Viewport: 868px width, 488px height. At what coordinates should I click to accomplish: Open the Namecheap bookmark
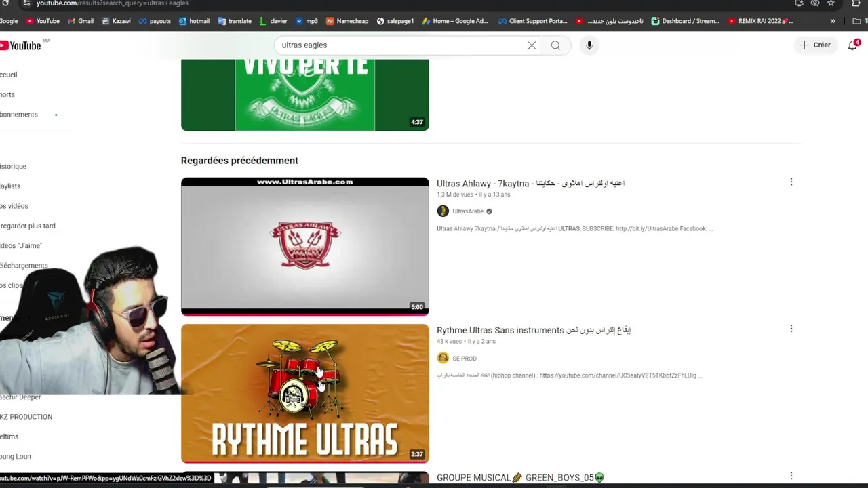347,21
